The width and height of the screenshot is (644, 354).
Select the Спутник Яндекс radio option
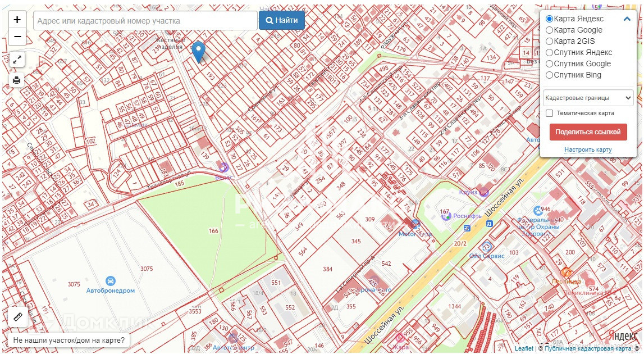click(x=550, y=53)
